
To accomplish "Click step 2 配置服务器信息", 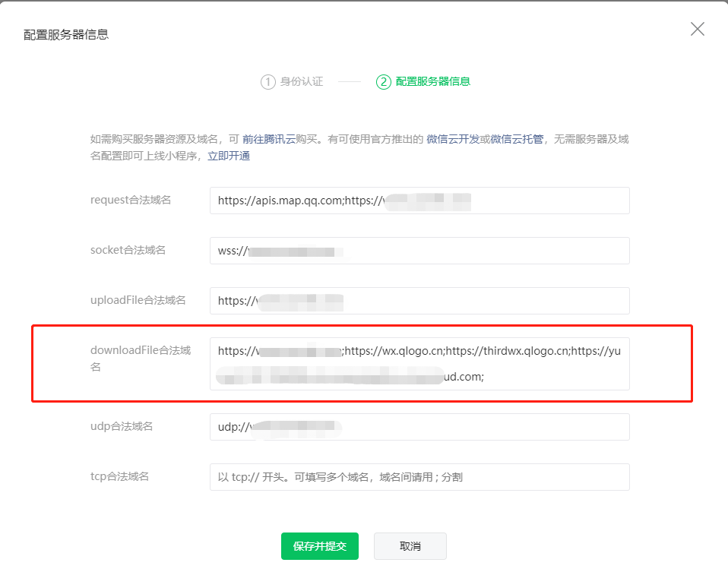I will 423,82.
